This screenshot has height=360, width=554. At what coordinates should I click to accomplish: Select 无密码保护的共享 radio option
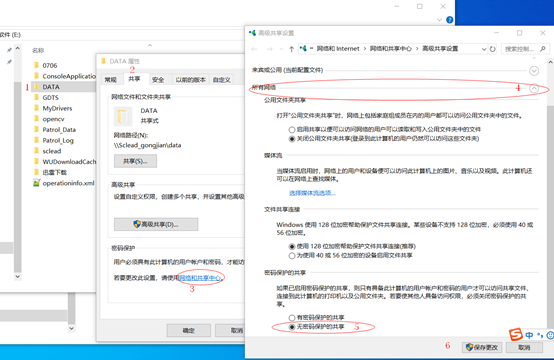point(292,327)
